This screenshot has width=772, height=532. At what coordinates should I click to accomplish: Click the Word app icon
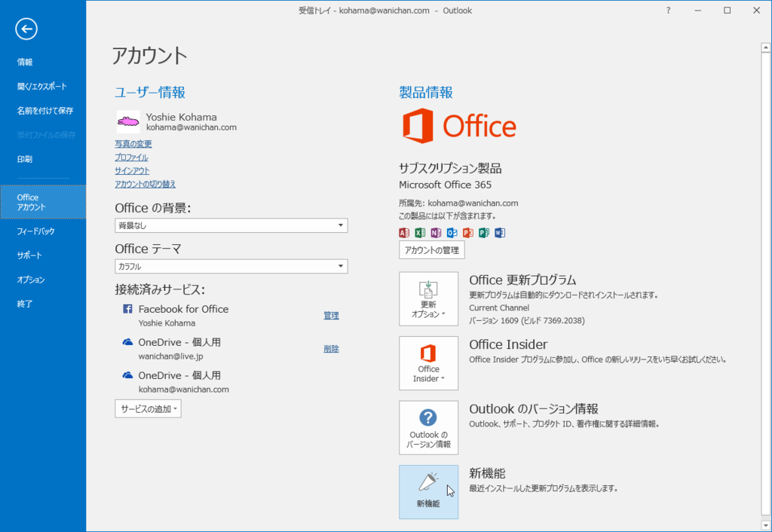pyautogui.click(x=500, y=233)
